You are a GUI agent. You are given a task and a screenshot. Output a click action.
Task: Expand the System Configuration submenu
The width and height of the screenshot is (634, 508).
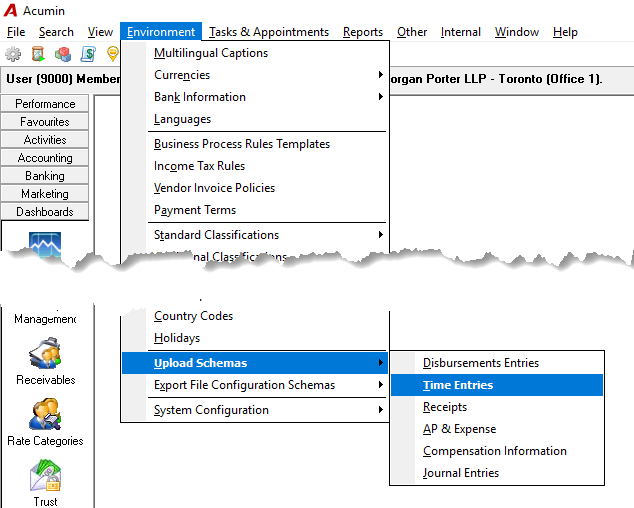[x=255, y=410]
